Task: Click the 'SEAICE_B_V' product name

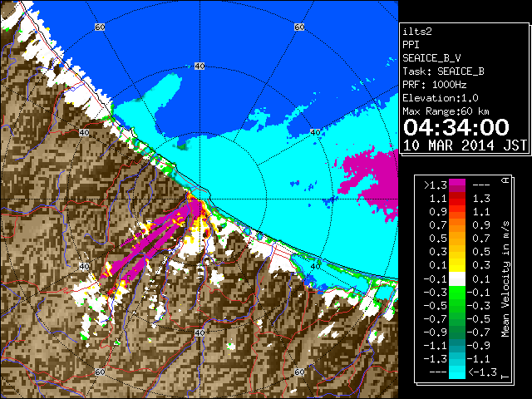Action: (431, 58)
